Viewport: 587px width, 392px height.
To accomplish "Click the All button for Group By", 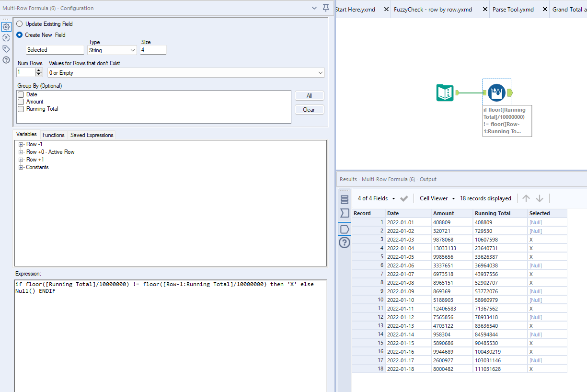I will pos(309,96).
